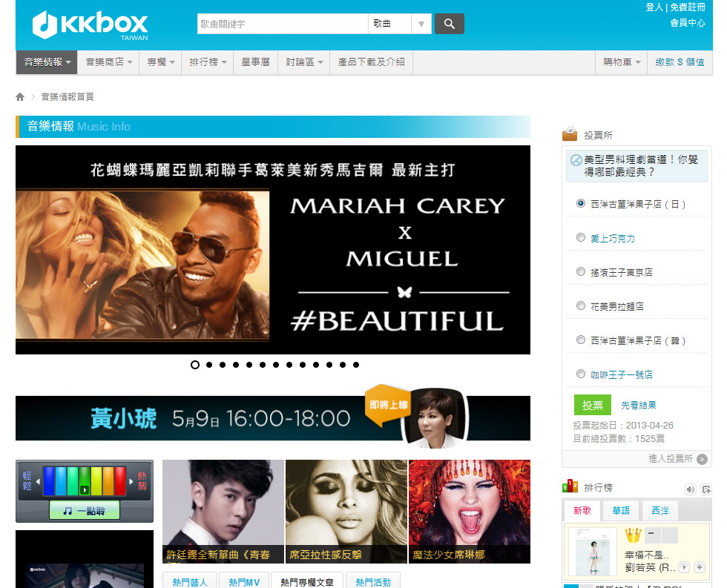The width and height of the screenshot is (727, 588).
Task: Select the yellow mood color swatch
Action: (x=96, y=481)
